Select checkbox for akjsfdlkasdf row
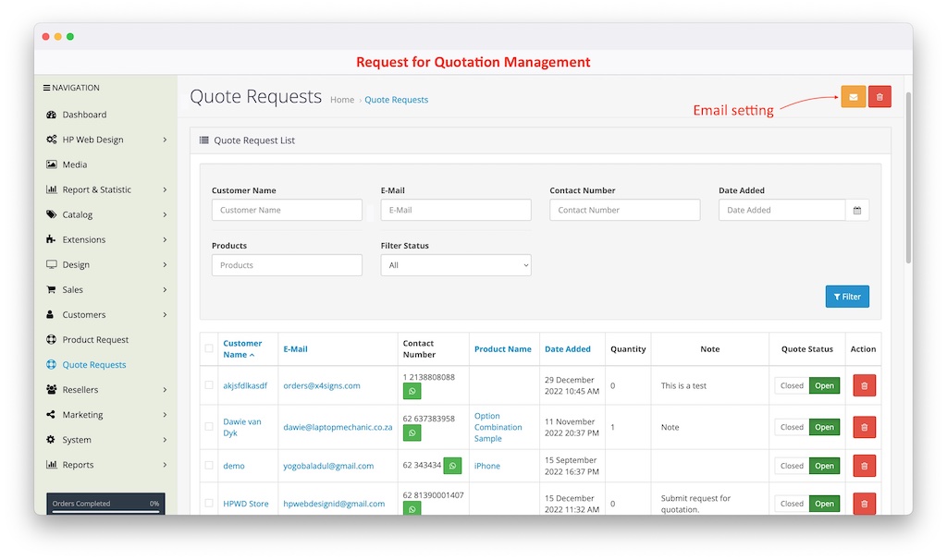 coord(209,385)
